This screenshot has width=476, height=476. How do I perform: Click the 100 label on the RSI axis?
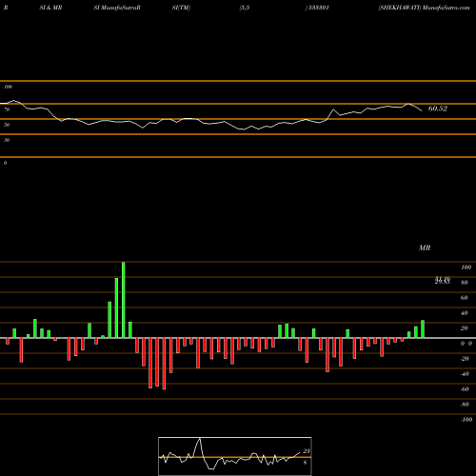(9, 87)
